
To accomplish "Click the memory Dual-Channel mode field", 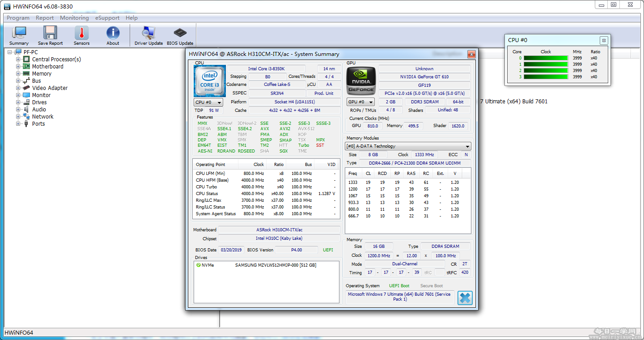I will tap(405, 264).
